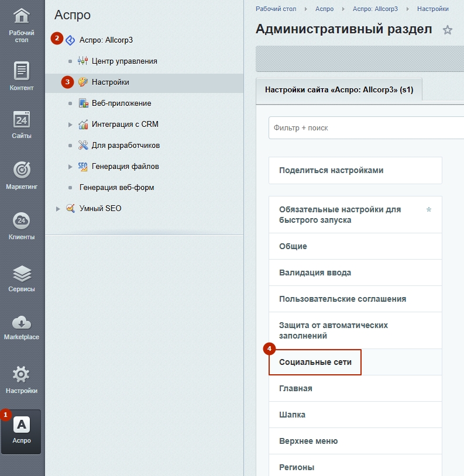Click the Настройки gear icon in sidebar
The image size is (464, 476).
(22, 374)
